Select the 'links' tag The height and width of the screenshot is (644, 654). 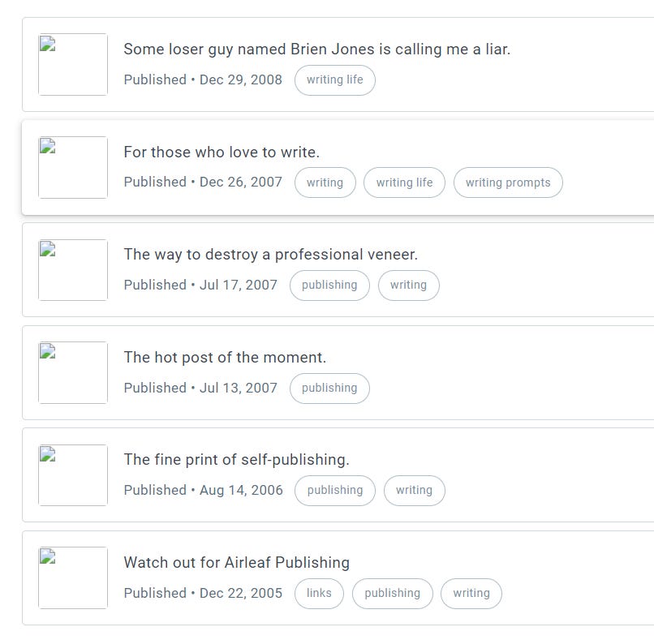pyautogui.click(x=319, y=594)
